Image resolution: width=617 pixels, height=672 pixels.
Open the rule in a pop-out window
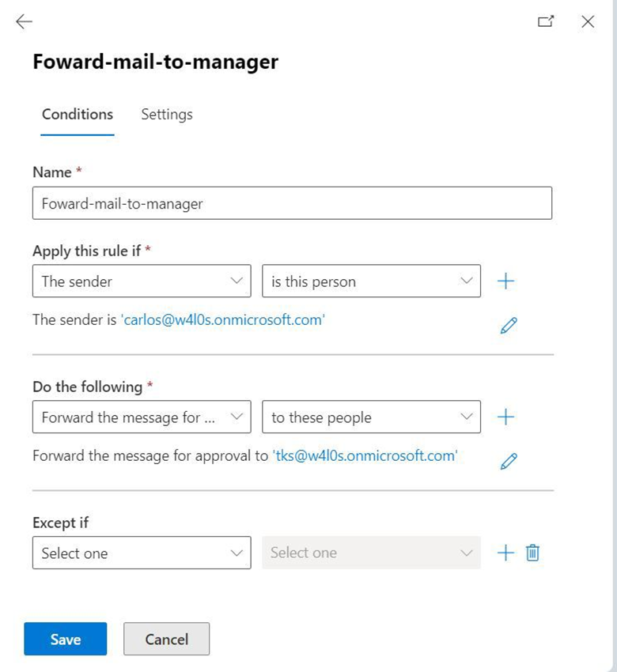click(x=546, y=22)
